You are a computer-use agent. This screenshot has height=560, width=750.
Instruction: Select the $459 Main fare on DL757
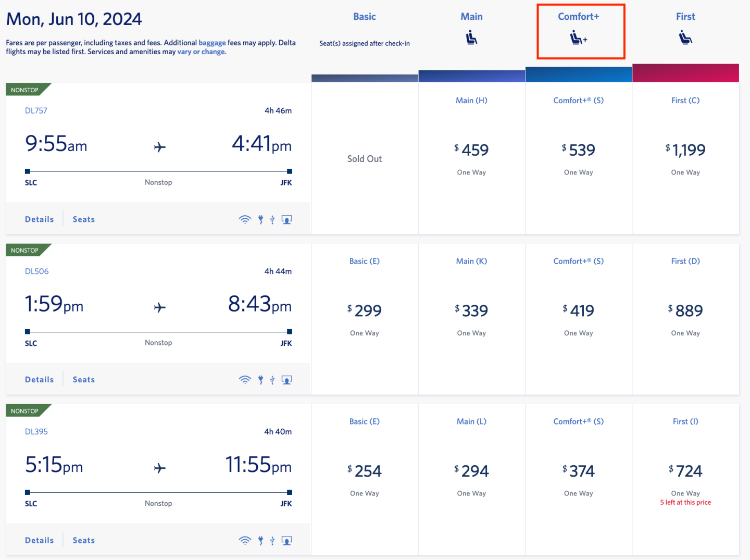pos(471,151)
